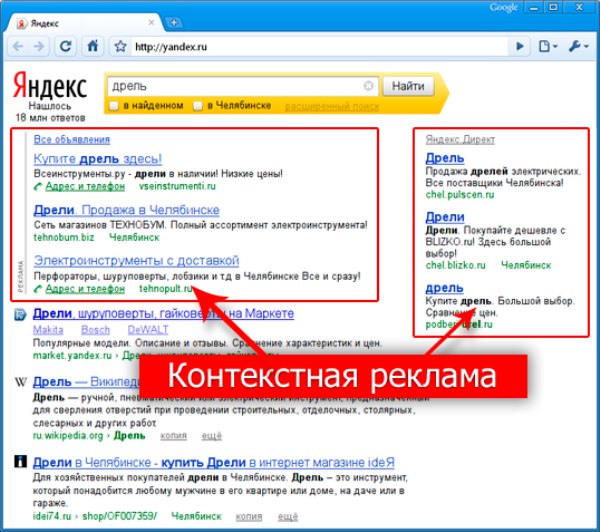Close the Яндекс tab

click(151, 23)
